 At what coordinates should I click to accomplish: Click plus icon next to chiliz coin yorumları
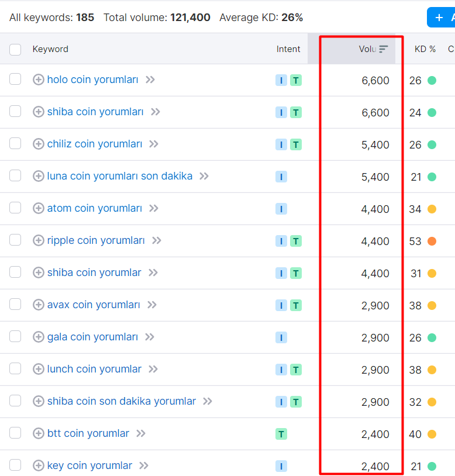(x=38, y=144)
